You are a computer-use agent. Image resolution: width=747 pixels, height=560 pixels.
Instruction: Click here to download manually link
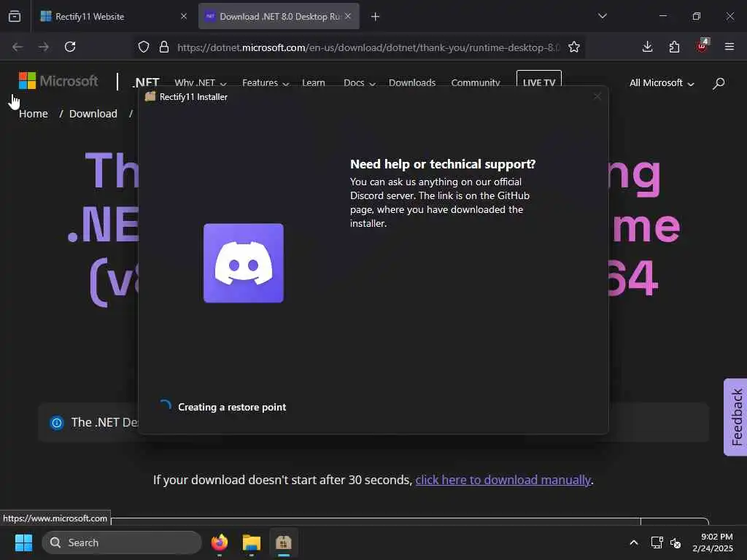coord(503,480)
